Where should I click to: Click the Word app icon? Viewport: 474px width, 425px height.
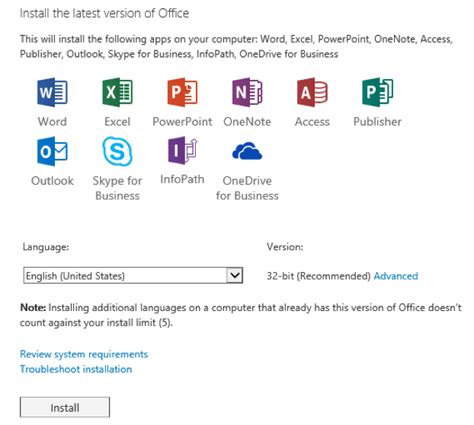point(52,92)
